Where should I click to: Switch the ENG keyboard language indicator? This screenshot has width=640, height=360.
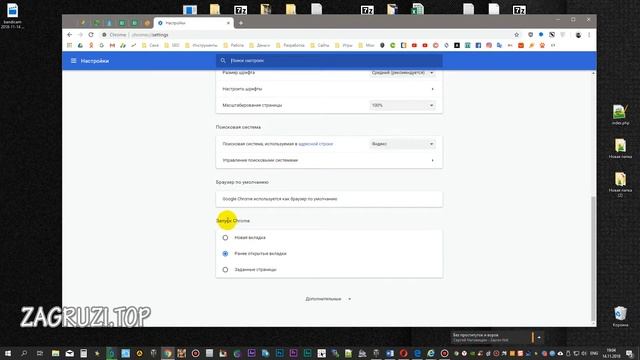tap(594, 353)
